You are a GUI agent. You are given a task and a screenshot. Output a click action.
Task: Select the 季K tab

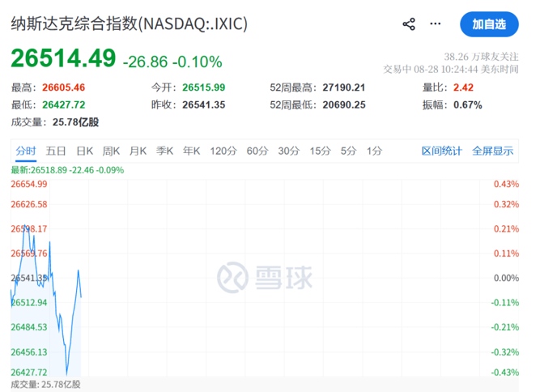point(164,151)
